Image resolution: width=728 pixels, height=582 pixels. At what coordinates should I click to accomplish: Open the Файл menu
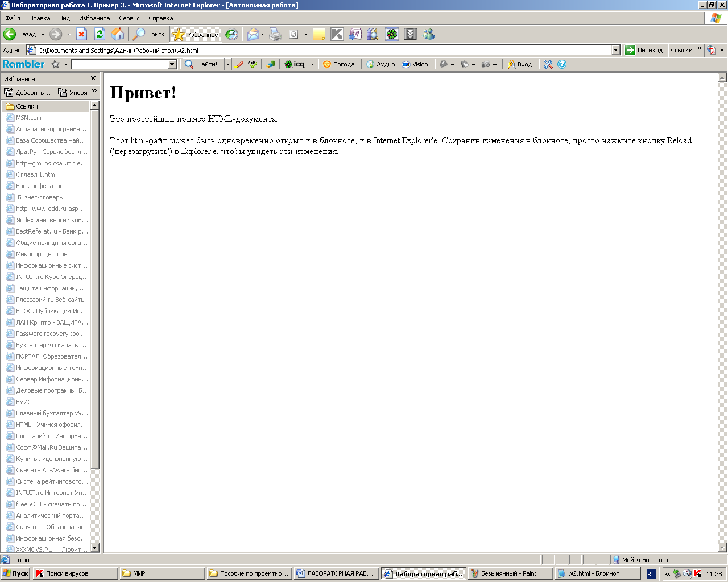point(13,18)
